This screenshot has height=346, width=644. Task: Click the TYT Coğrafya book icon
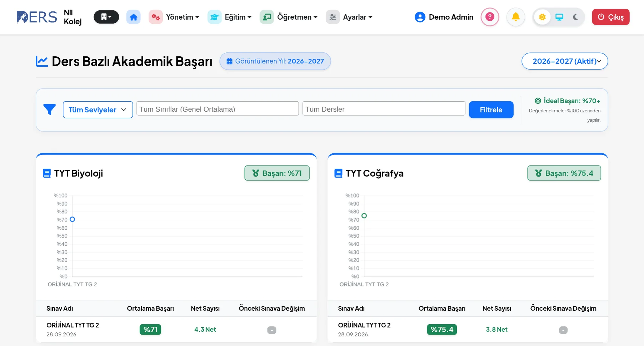[338, 173]
